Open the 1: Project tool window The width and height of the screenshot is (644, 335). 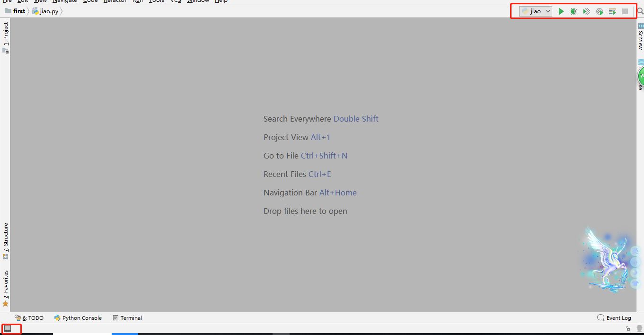tap(6, 38)
